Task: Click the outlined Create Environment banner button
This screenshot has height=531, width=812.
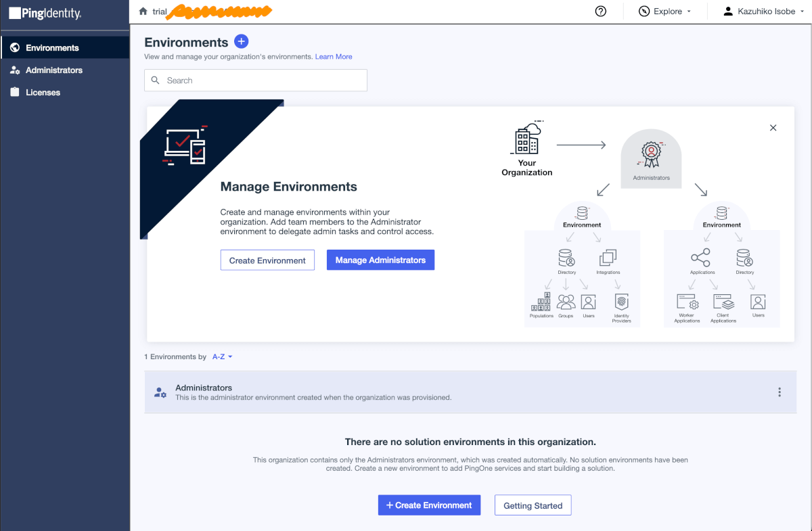Action: (x=267, y=260)
